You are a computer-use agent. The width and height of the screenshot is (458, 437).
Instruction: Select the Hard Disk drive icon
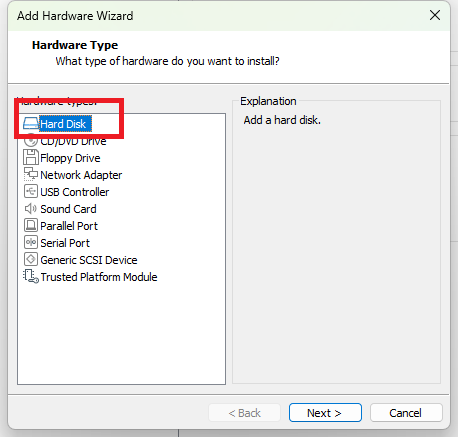[31, 124]
